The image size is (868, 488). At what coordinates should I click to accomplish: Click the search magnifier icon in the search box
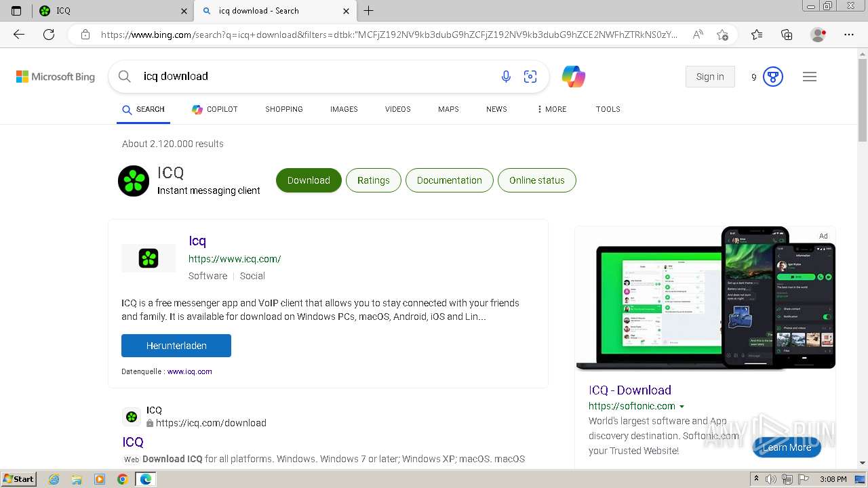click(125, 77)
